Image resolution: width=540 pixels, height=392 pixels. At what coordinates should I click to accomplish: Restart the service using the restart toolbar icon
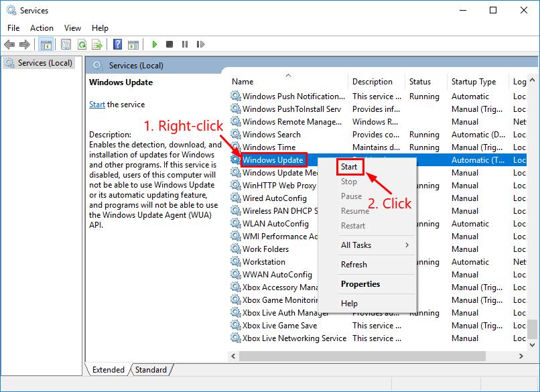point(201,44)
